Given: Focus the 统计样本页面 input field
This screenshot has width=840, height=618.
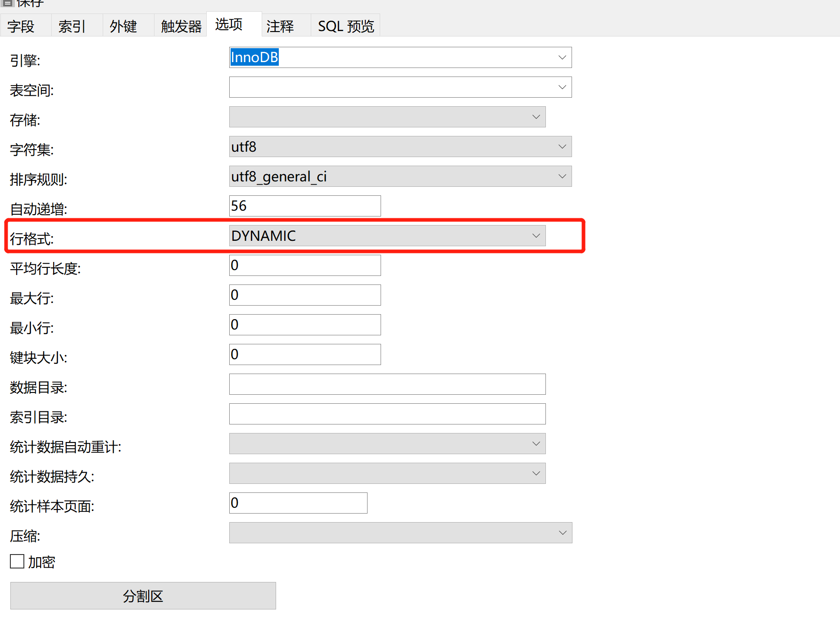Looking at the screenshot, I should click(x=298, y=503).
